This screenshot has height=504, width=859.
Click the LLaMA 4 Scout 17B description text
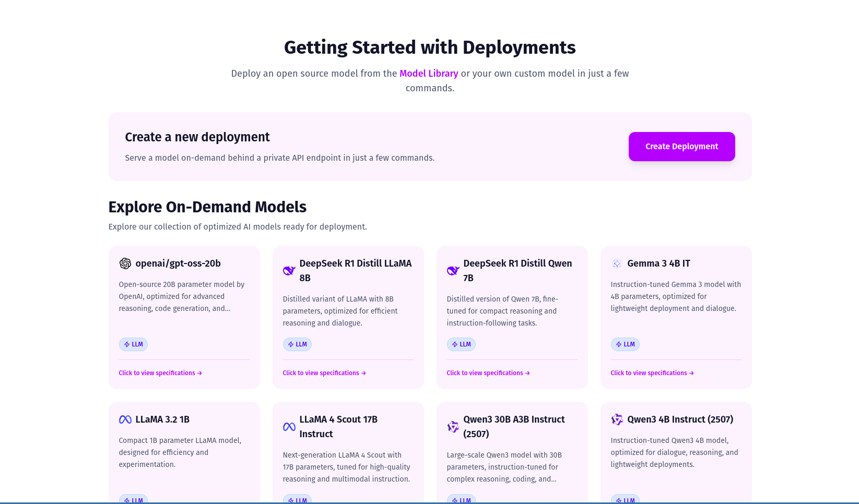pyautogui.click(x=346, y=467)
